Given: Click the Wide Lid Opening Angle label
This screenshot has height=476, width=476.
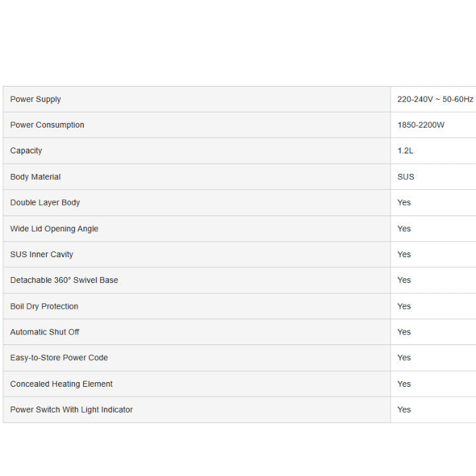Looking at the screenshot, I should click(x=54, y=229).
